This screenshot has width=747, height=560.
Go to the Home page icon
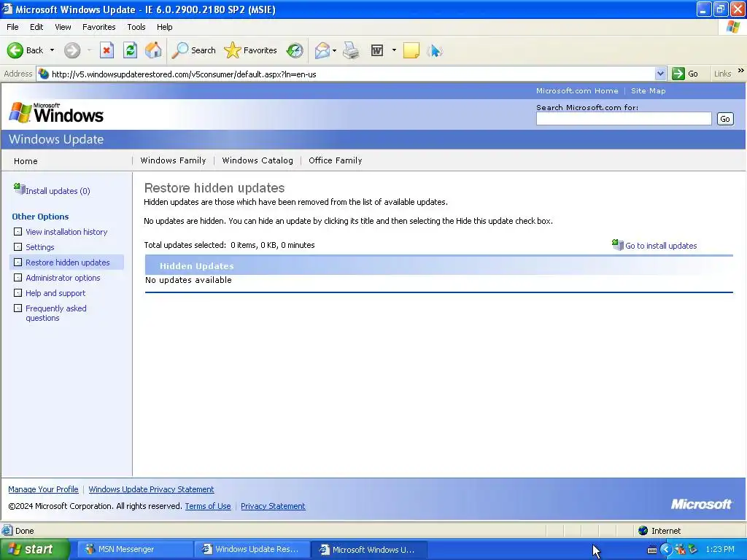coord(153,50)
